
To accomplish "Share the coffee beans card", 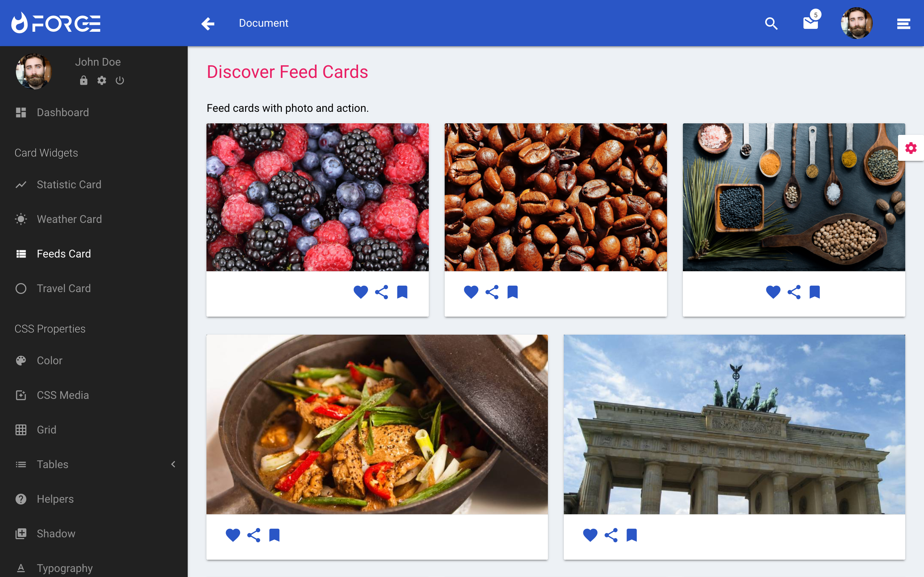I will (492, 292).
